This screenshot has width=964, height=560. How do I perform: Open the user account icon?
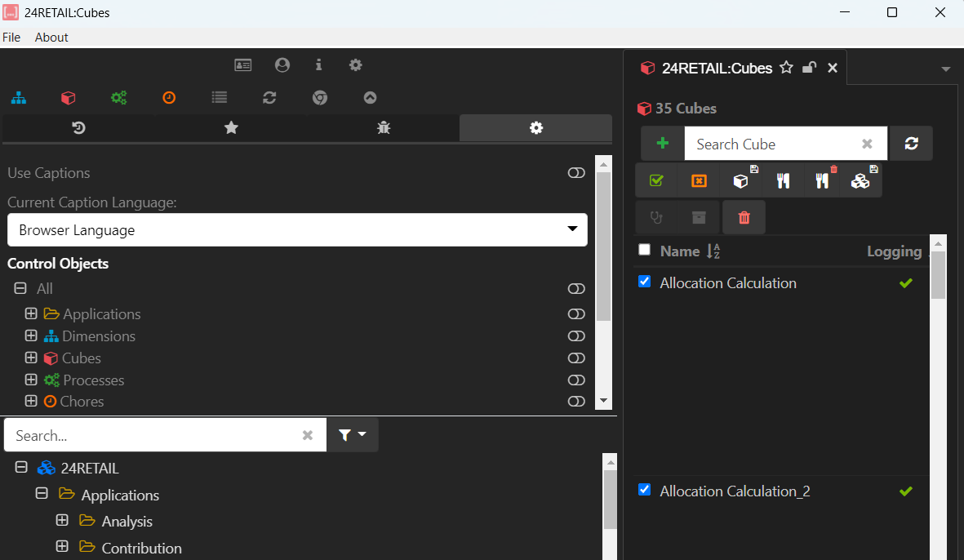[x=282, y=65]
